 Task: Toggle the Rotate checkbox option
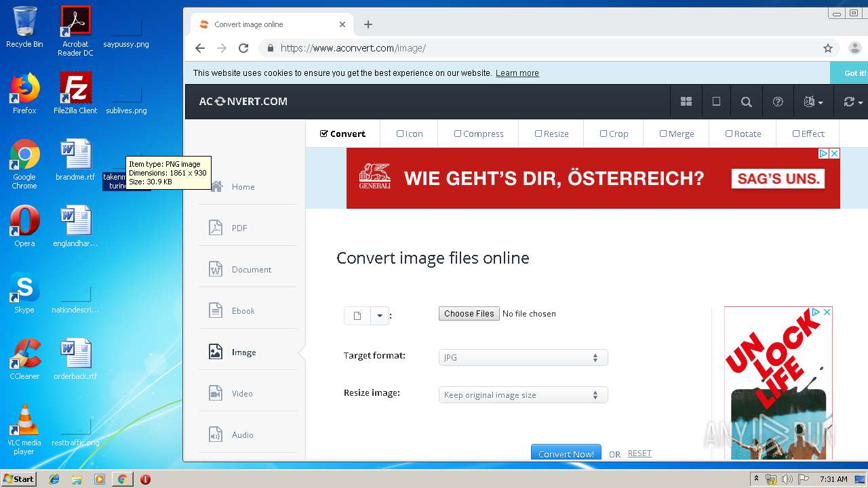click(743, 134)
